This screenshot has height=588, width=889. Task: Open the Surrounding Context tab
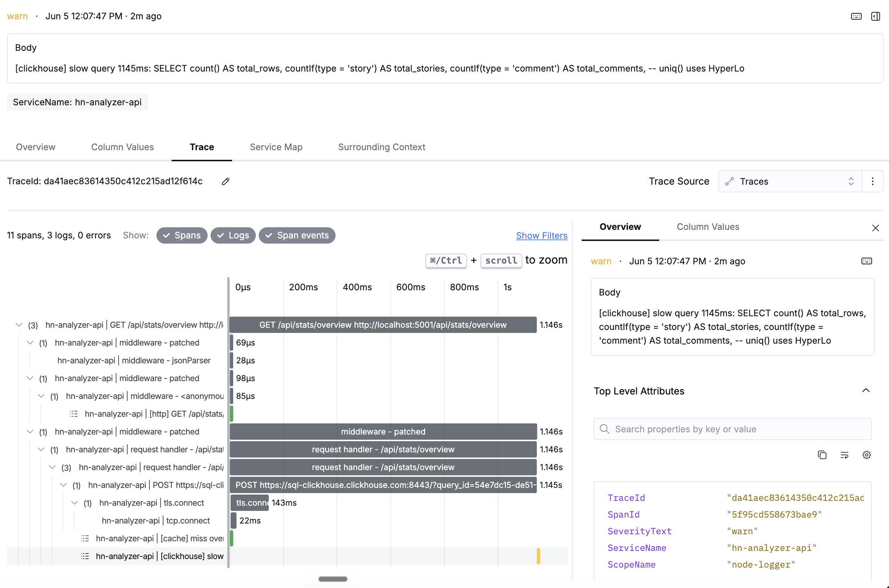[x=382, y=147]
